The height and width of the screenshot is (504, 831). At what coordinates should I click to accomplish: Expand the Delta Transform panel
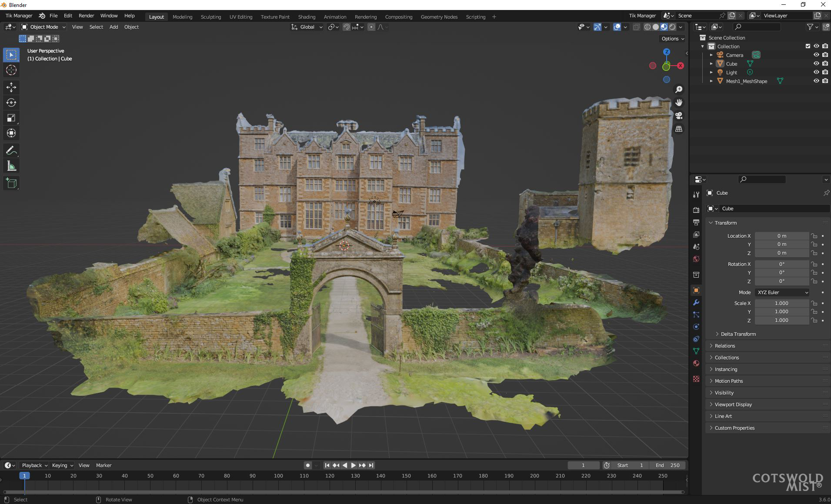(738, 334)
